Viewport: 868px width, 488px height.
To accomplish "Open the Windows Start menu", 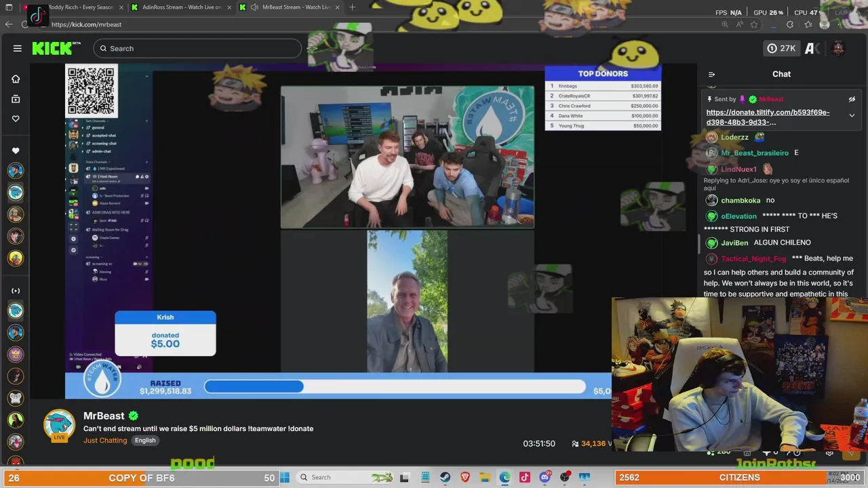I will 285,477.
